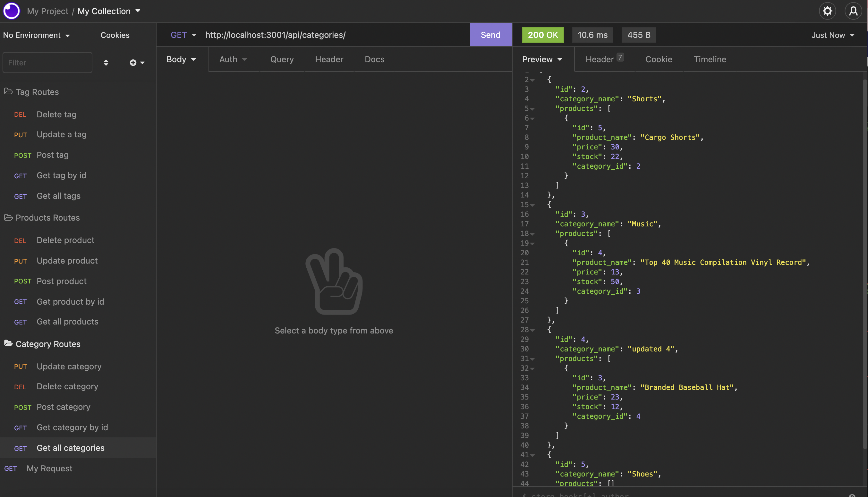Screen dimensions: 868x497
Task: Open the Cookies manager
Action: tap(115, 35)
